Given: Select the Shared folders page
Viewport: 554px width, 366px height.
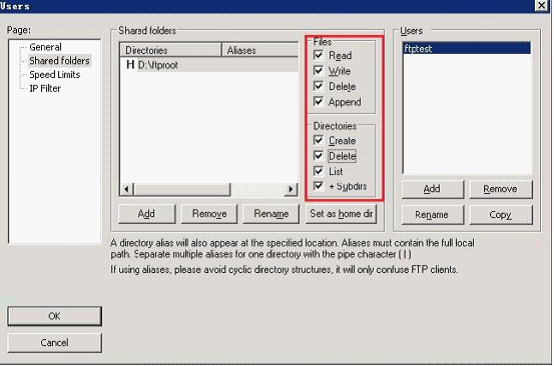Looking at the screenshot, I should tap(59, 61).
